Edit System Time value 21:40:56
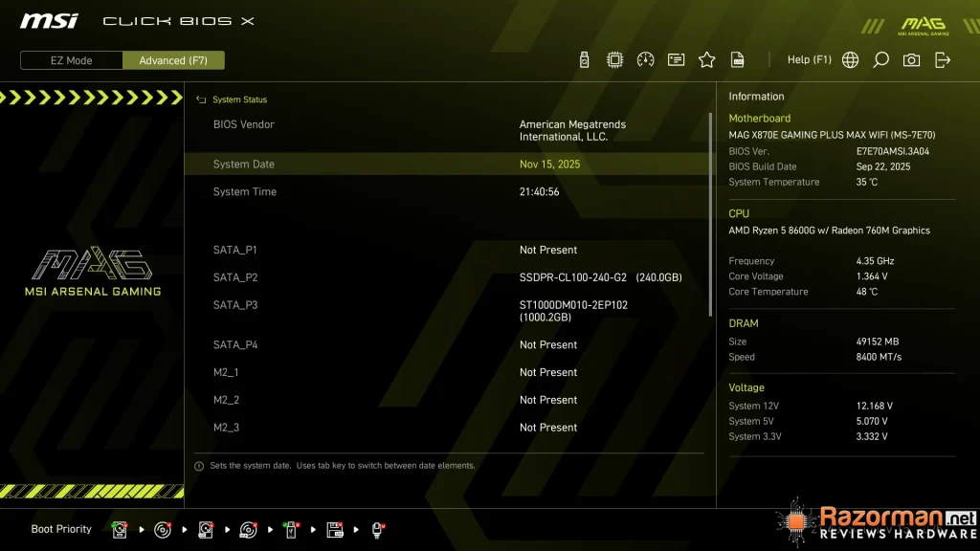The image size is (980, 551). tap(539, 191)
